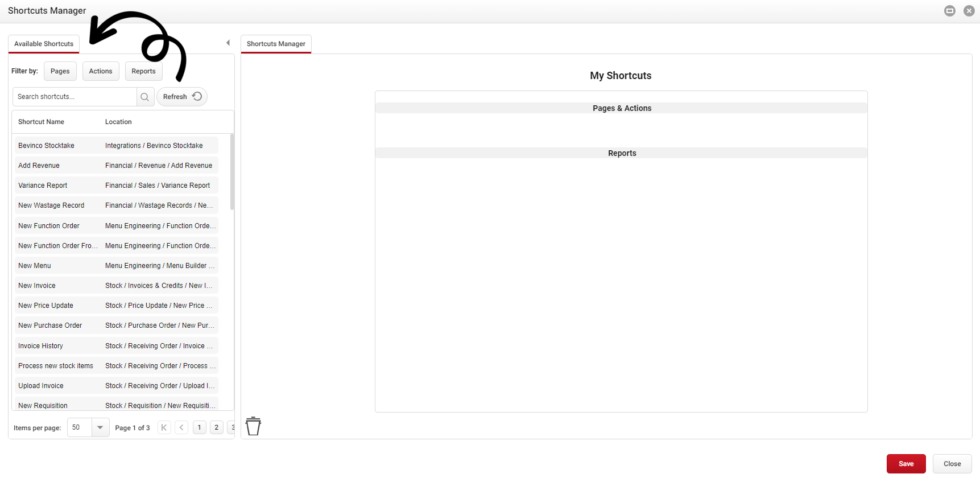This screenshot has width=980, height=482.
Task: Click the trash bin delete icon
Action: (x=253, y=426)
